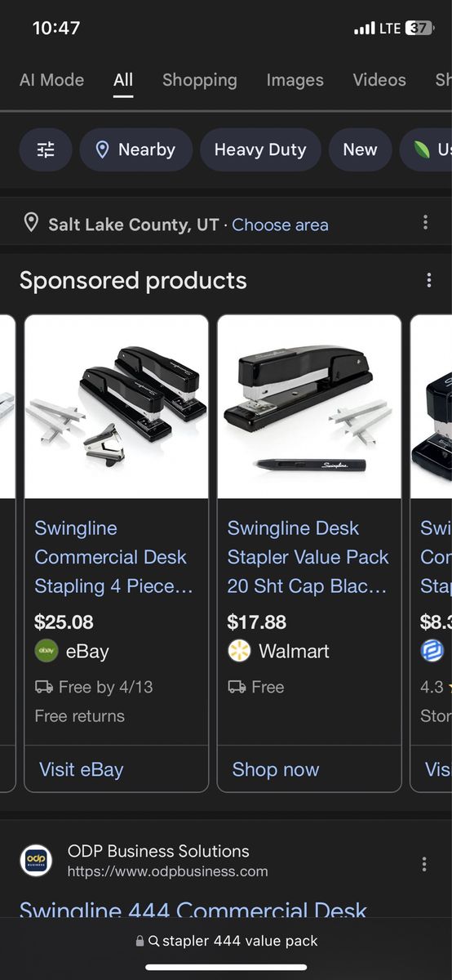The height and width of the screenshot is (980, 452).
Task: Switch to the Shopping tab
Action: (x=200, y=80)
